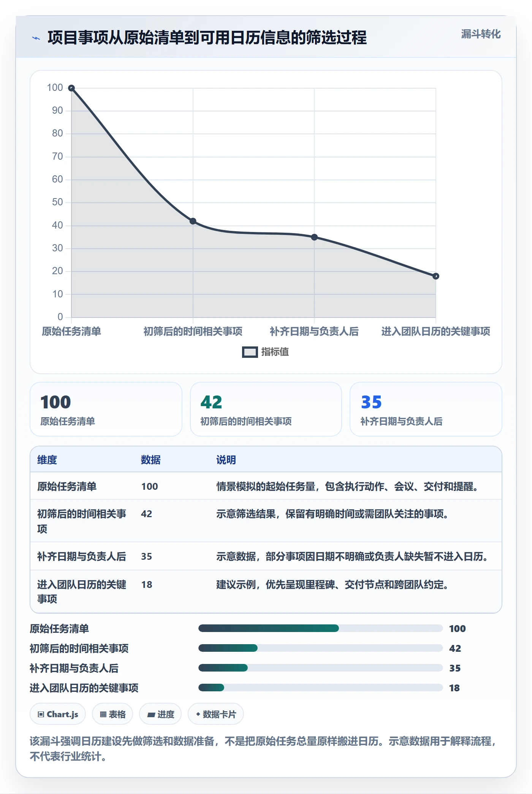Image resolution: width=532 pixels, height=794 pixels.
Task: Click the 初筛后的时间相关事项 progress bar
Action: 321,648
